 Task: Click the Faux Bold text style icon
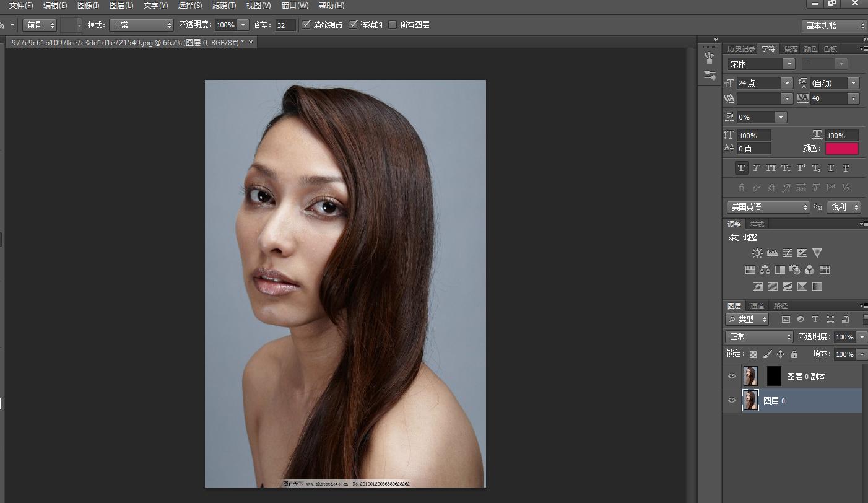coord(741,168)
